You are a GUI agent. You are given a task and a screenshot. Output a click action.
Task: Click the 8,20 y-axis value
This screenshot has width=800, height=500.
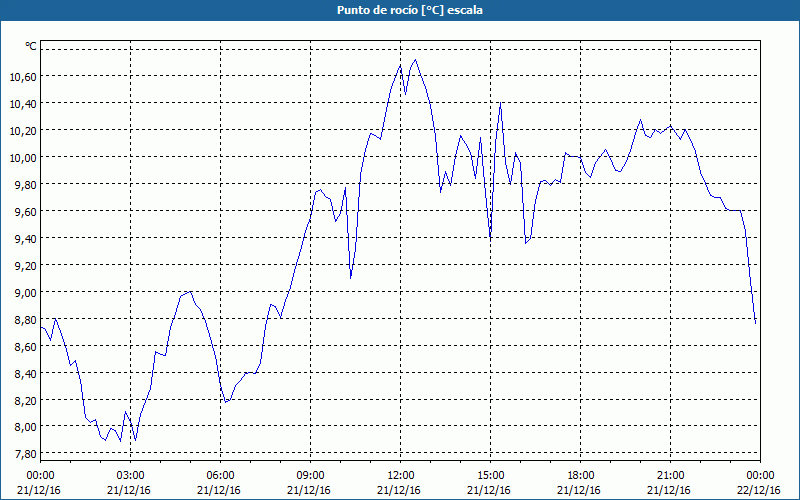pyautogui.click(x=26, y=401)
